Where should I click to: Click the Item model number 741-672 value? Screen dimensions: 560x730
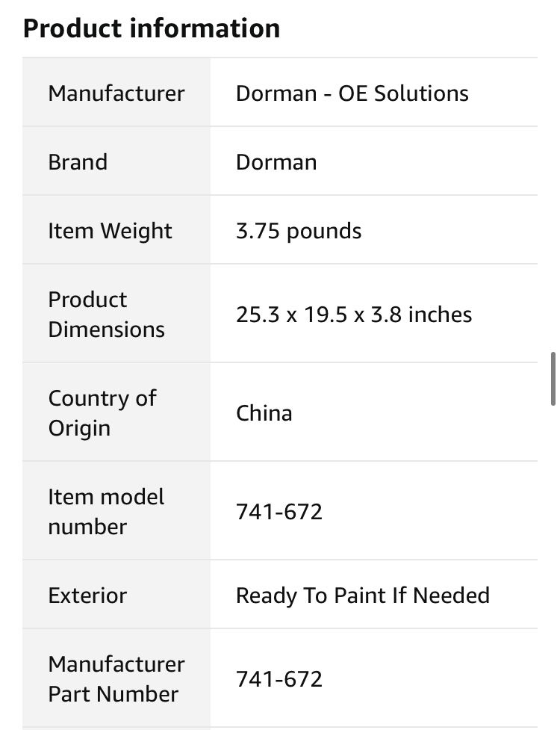279,512
